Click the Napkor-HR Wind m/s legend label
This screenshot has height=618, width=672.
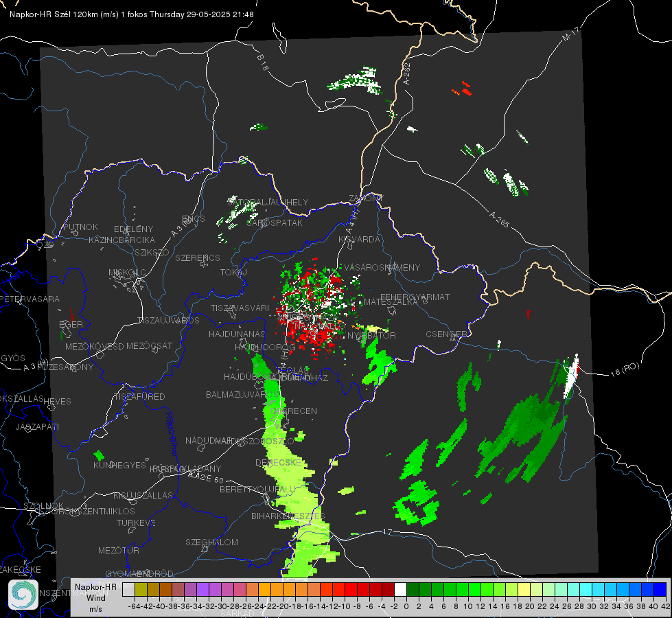(95, 597)
